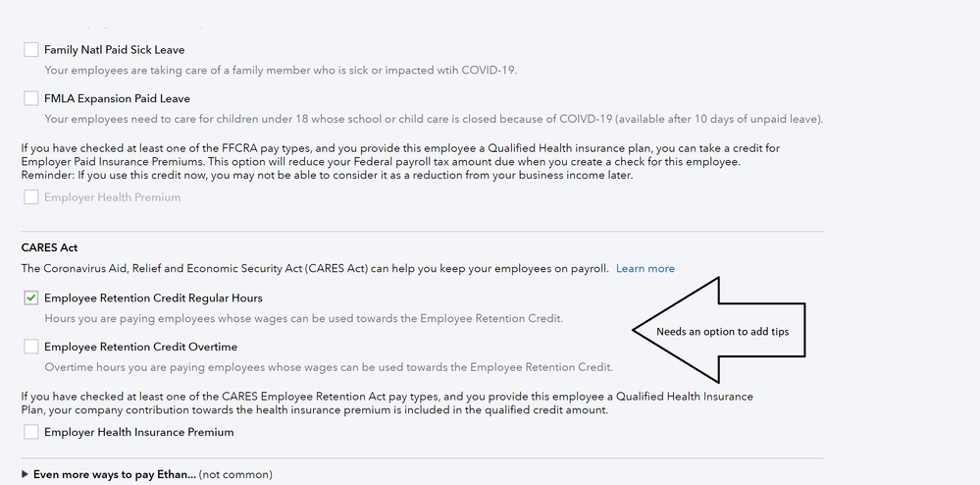This screenshot has height=485, width=980.
Task: Click the sick family member COVID-19 description
Action: coord(280,70)
